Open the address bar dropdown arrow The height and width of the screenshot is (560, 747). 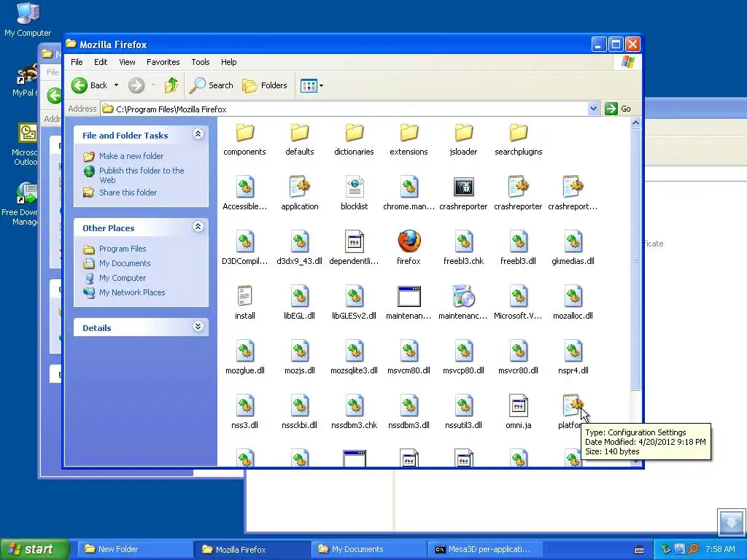pyautogui.click(x=593, y=109)
